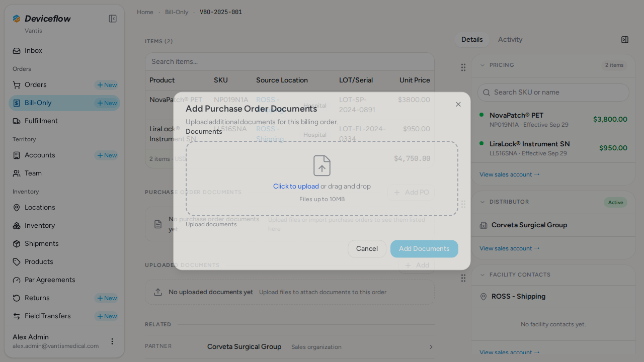
Task: Click the Corveta Surgical Group building icon
Action: [484, 225]
